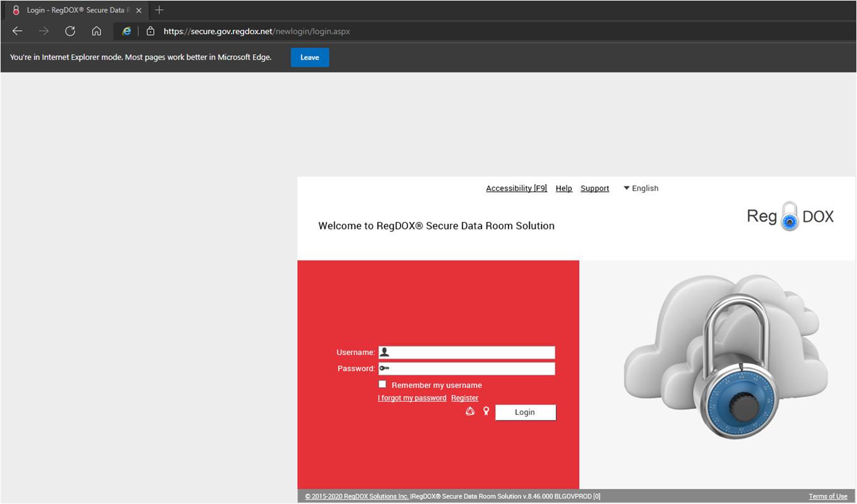Click the I forgot my password link
857x504 pixels.
(x=412, y=398)
